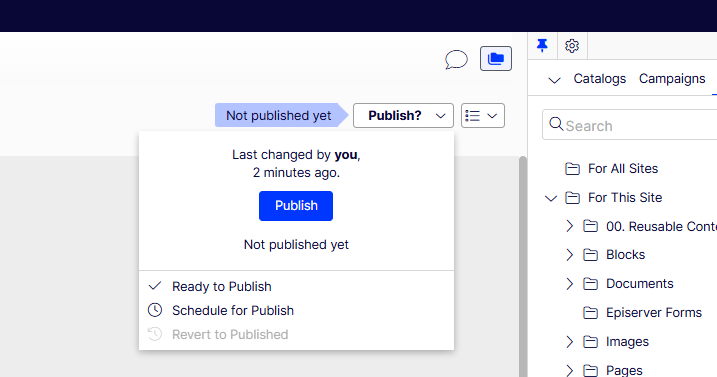Click 'Not published yet' text under Publish button
The height and width of the screenshot is (377, 717).
pos(296,245)
